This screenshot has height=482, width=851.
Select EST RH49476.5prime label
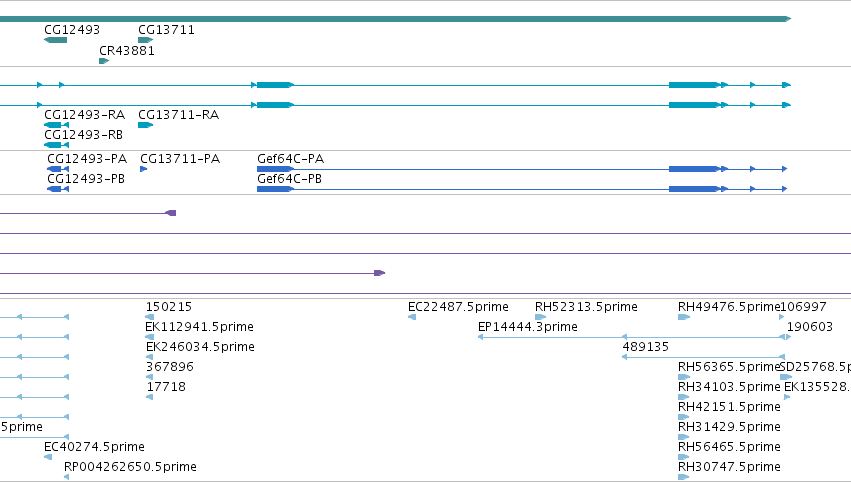point(729,307)
